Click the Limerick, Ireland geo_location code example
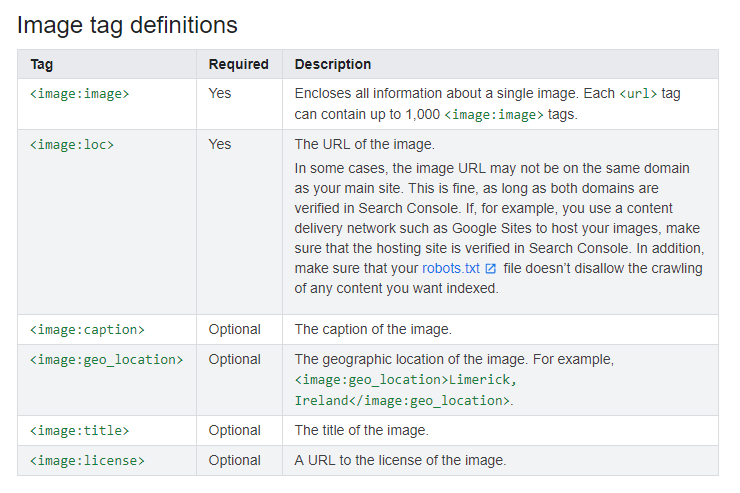740x493 pixels. 406,390
